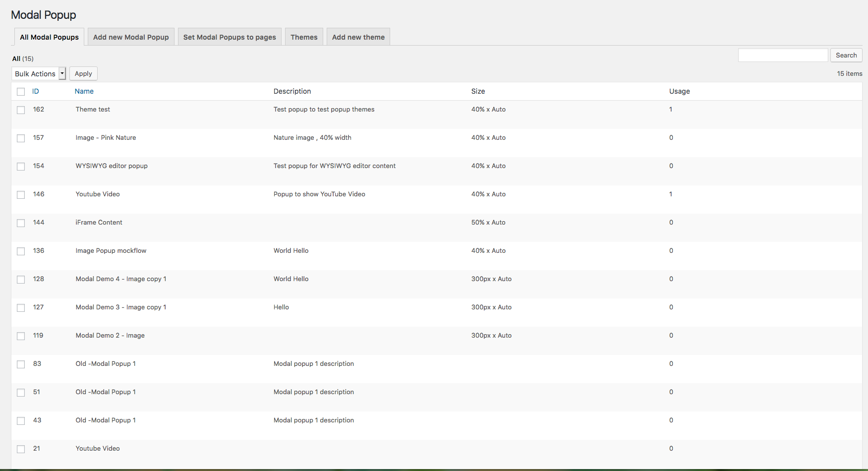Click the ID cell '162'

tap(39, 110)
